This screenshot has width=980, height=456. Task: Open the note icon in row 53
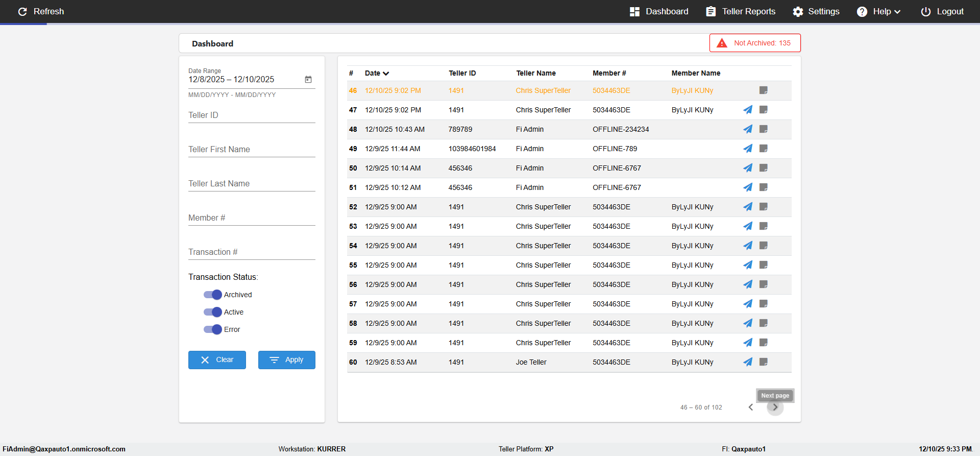click(764, 226)
